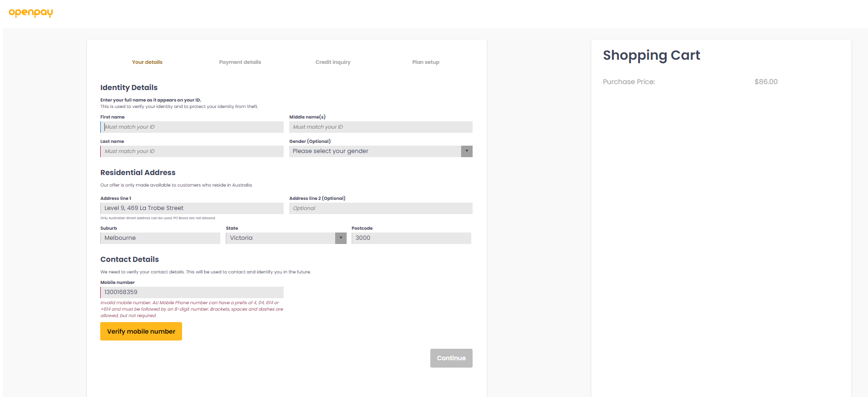Focus the First name field
868x397 pixels.
(x=192, y=127)
